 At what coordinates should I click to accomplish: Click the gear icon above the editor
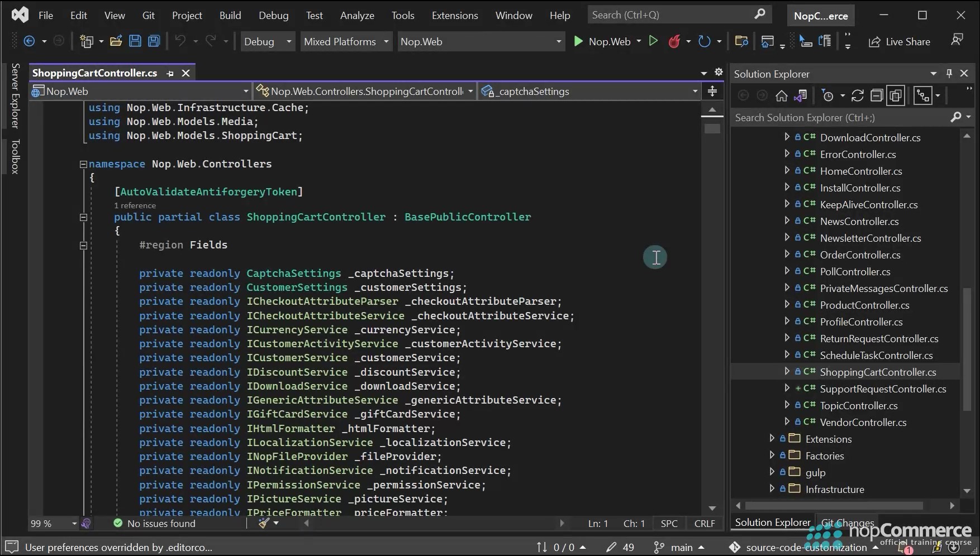tap(719, 72)
